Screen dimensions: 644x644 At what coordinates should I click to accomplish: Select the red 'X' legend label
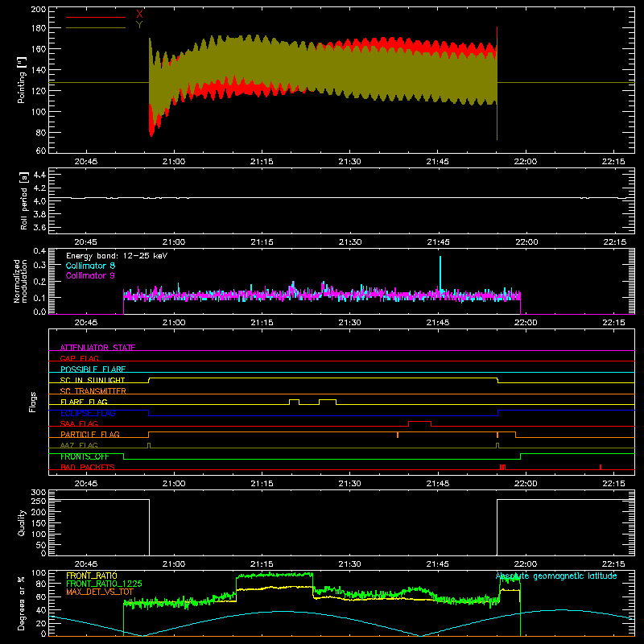(x=139, y=14)
